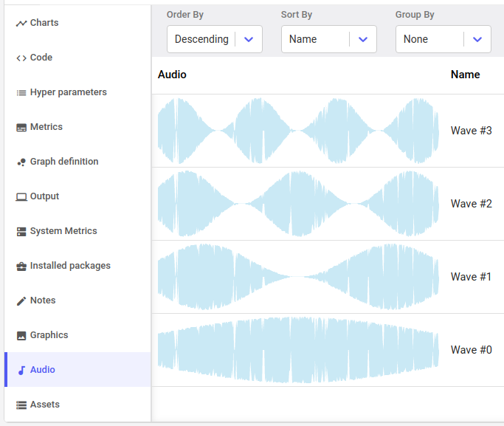Click the Charts line-graph icon
504x426 pixels.
[21, 23]
